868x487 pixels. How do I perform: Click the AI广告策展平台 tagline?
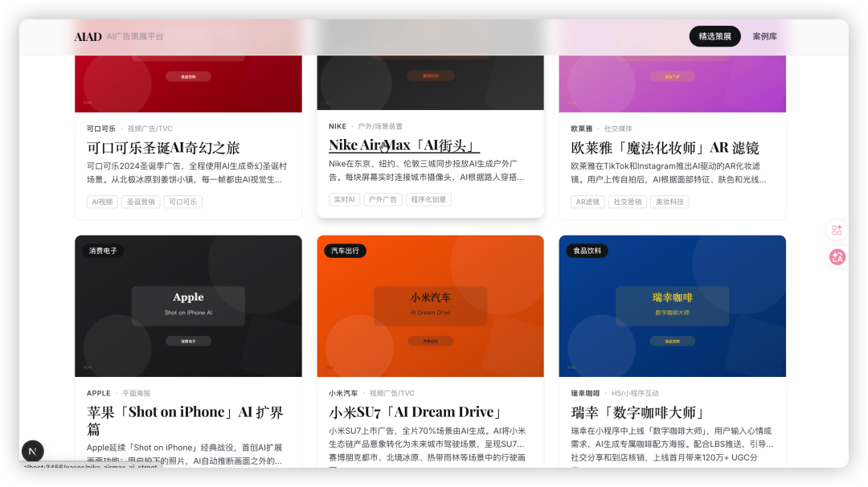pyautogui.click(x=135, y=36)
